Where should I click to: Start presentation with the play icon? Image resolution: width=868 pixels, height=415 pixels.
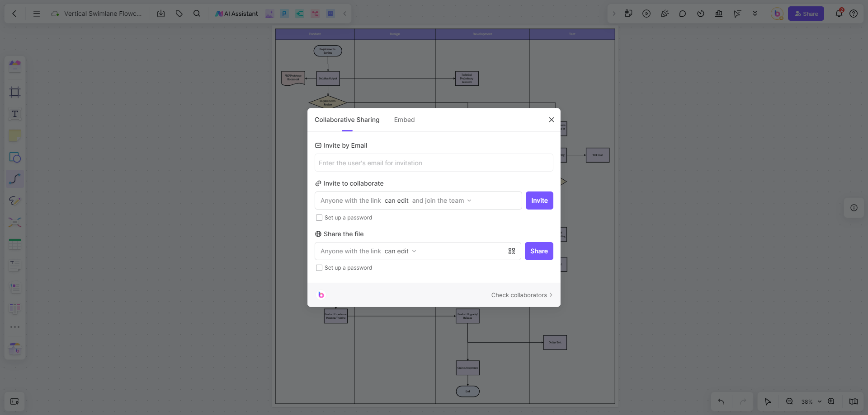646,14
